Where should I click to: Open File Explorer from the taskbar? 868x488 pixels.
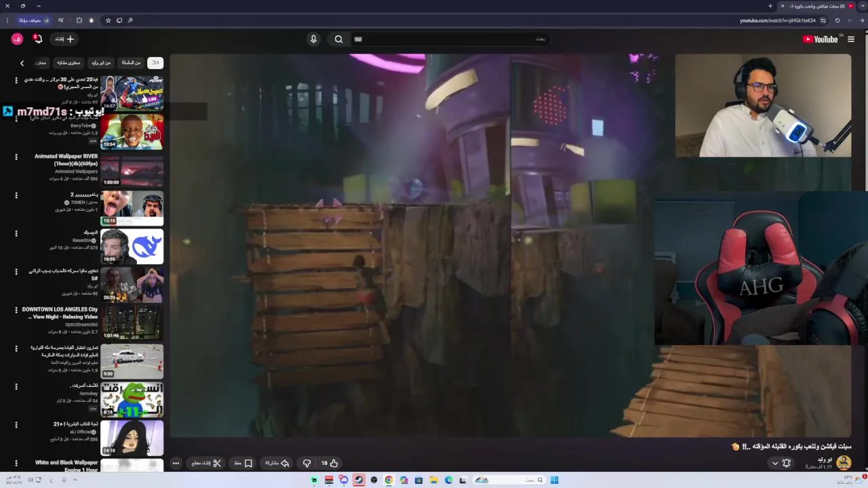tap(433, 480)
